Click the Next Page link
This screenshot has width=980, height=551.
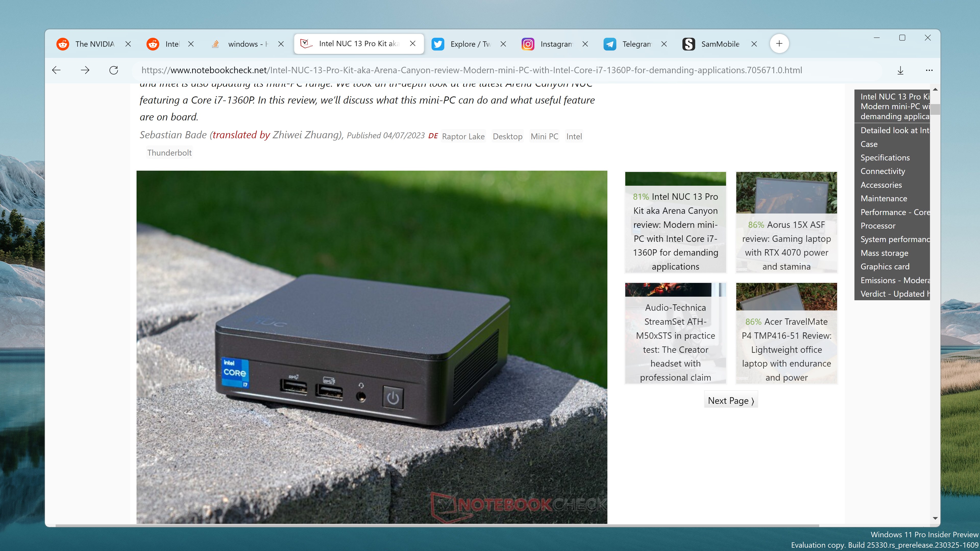point(731,400)
